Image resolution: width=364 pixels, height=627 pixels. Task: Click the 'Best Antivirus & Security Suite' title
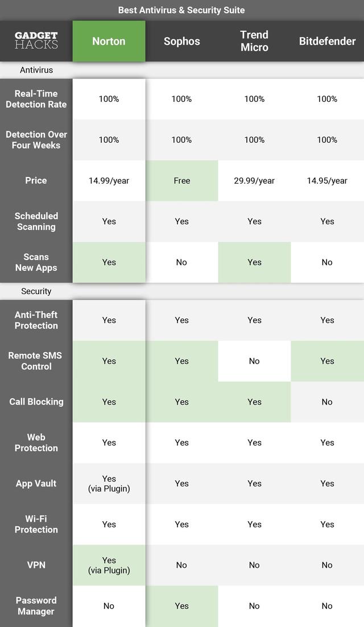pos(181,10)
